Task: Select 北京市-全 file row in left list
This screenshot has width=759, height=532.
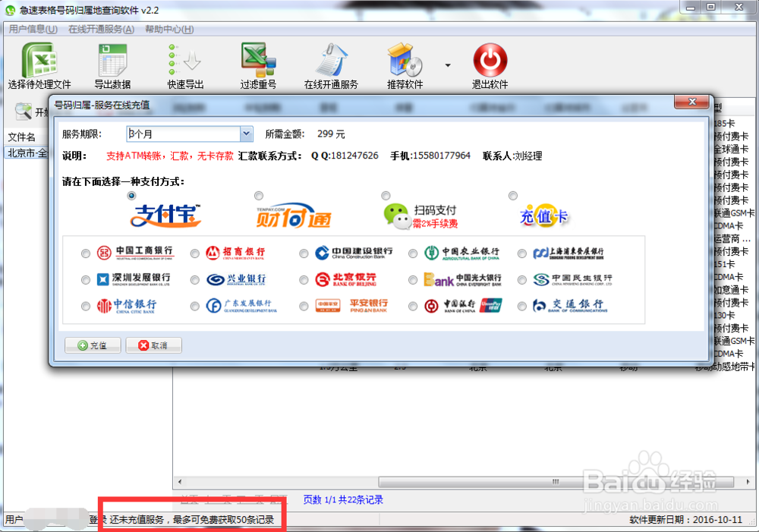Action: point(27,153)
